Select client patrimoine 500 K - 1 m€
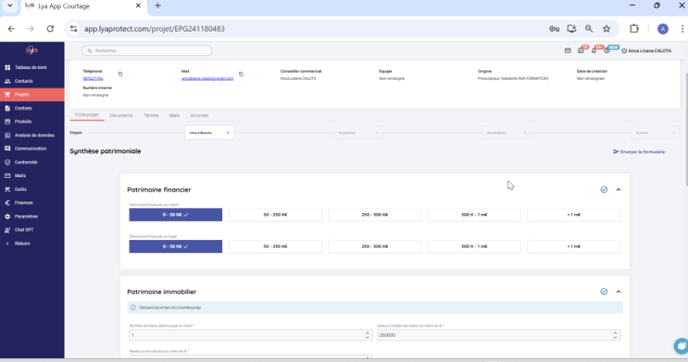This screenshot has height=362, width=688. [474, 215]
